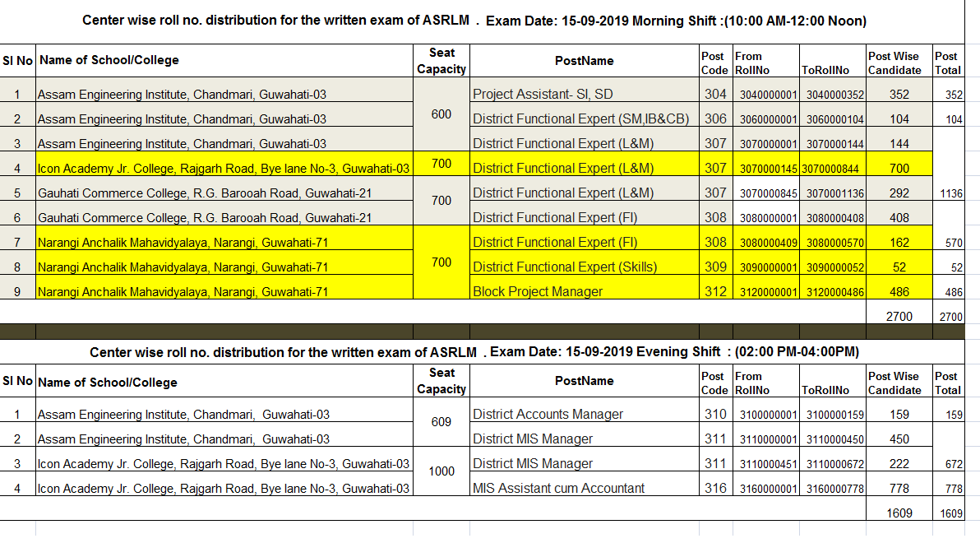Click the To RollNo 3100000159 cell
The image size is (980, 543).
click(833, 410)
